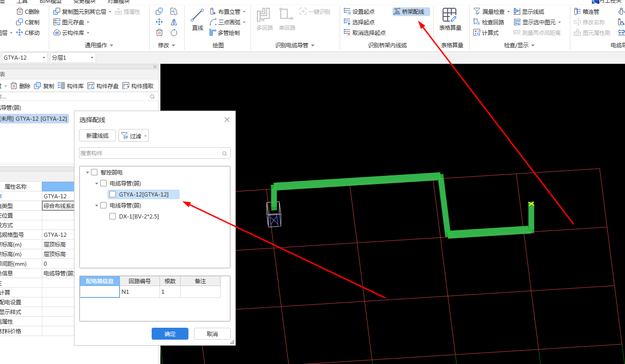Viewport: 625px width, 364px height.
Task: Click 复制图元到其它层 command
Action: pos(82,11)
